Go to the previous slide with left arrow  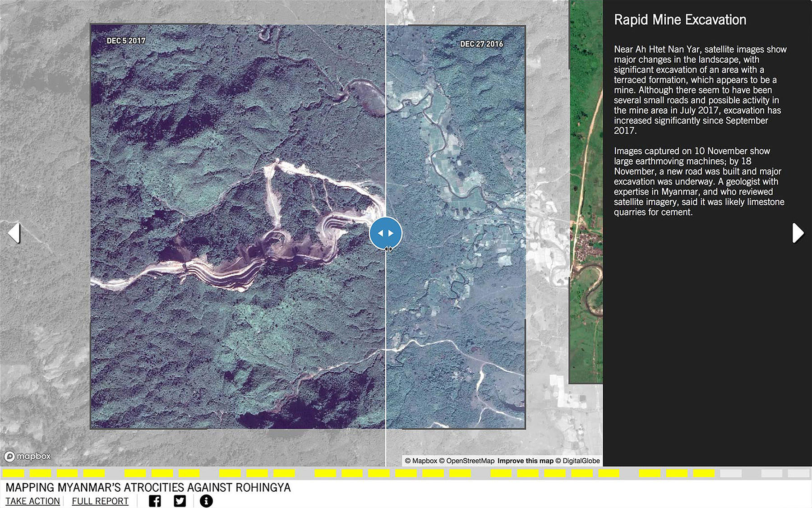point(14,233)
